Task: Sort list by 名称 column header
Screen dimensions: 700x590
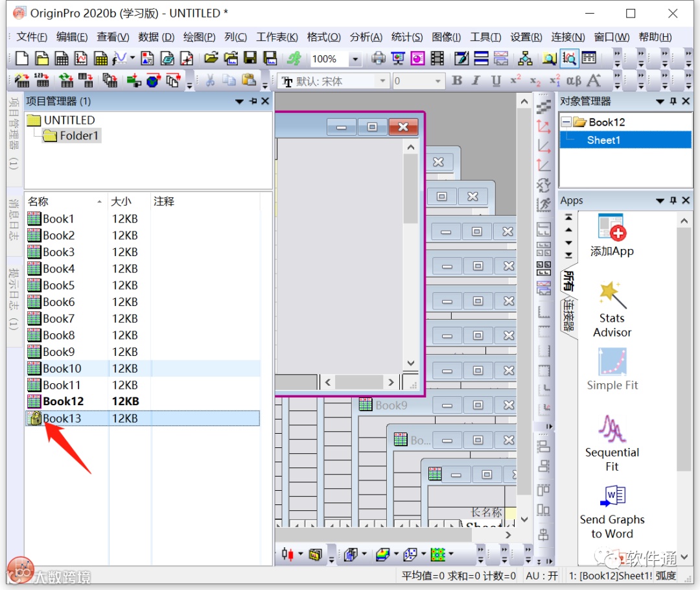Action: (67, 202)
